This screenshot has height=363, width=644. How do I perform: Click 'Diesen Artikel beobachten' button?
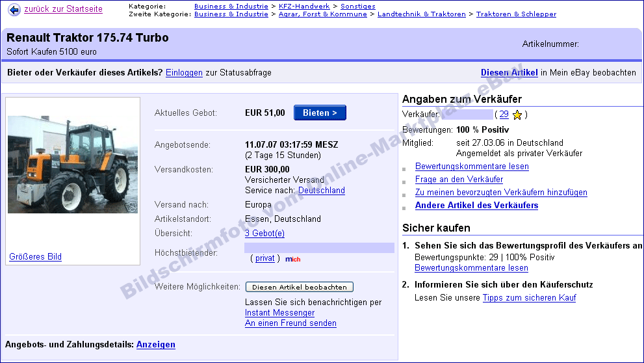tap(300, 287)
